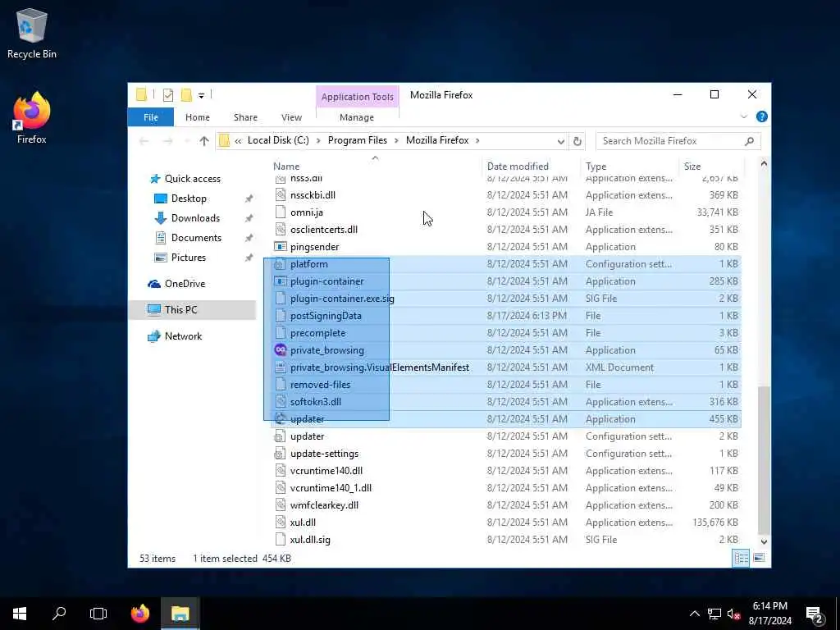Screen dimensions: 840x630
Task: Open the Customize Quick Access Toolbar dropdown
Action: [x=201, y=96]
